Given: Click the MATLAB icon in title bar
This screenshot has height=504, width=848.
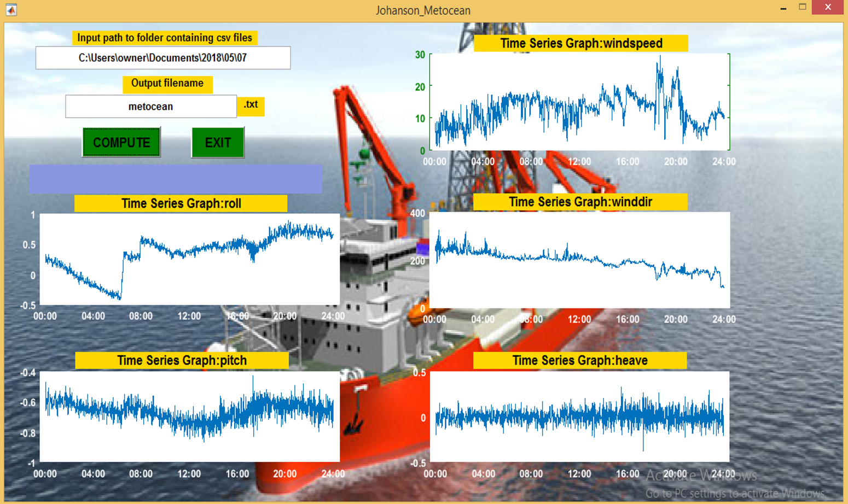Looking at the screenshot, I should pyautogui.click(x=11, y=9).
